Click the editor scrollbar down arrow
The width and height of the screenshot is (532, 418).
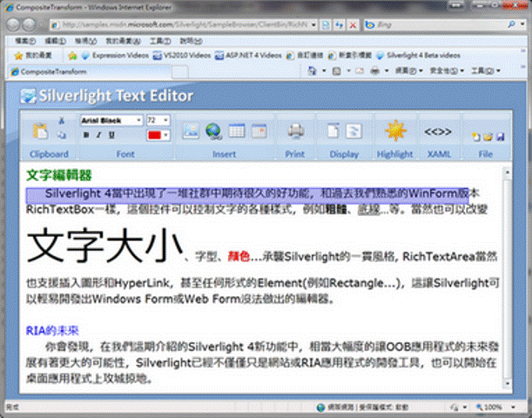(508, 383)
